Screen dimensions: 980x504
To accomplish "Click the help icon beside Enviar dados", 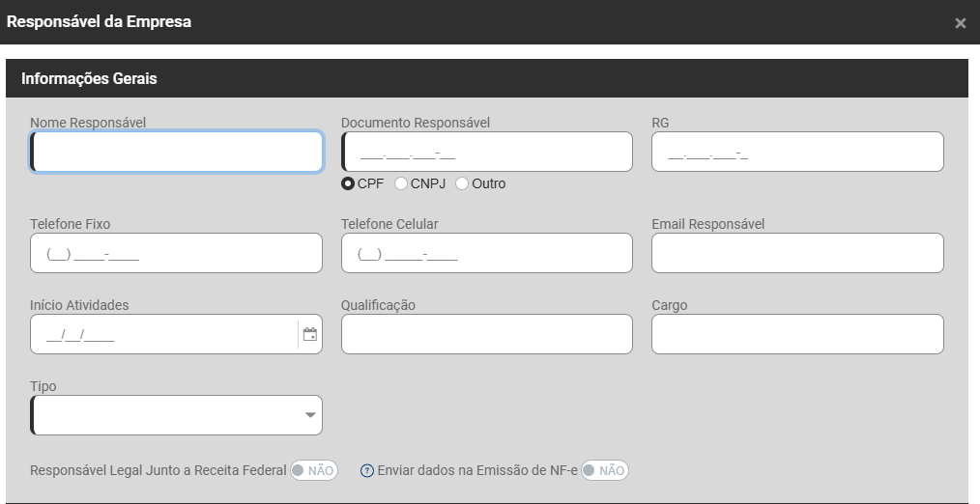I will click(x=366, y=471).
